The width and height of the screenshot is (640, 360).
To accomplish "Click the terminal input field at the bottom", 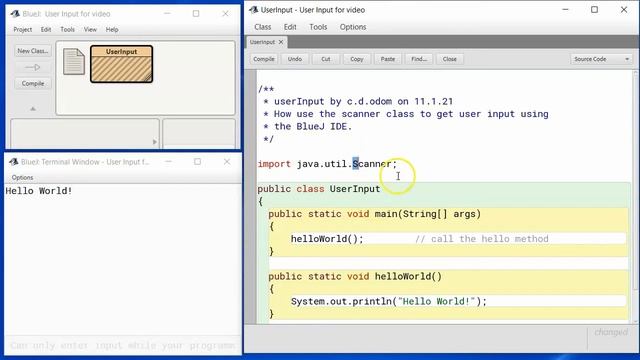I will [122, 346].
